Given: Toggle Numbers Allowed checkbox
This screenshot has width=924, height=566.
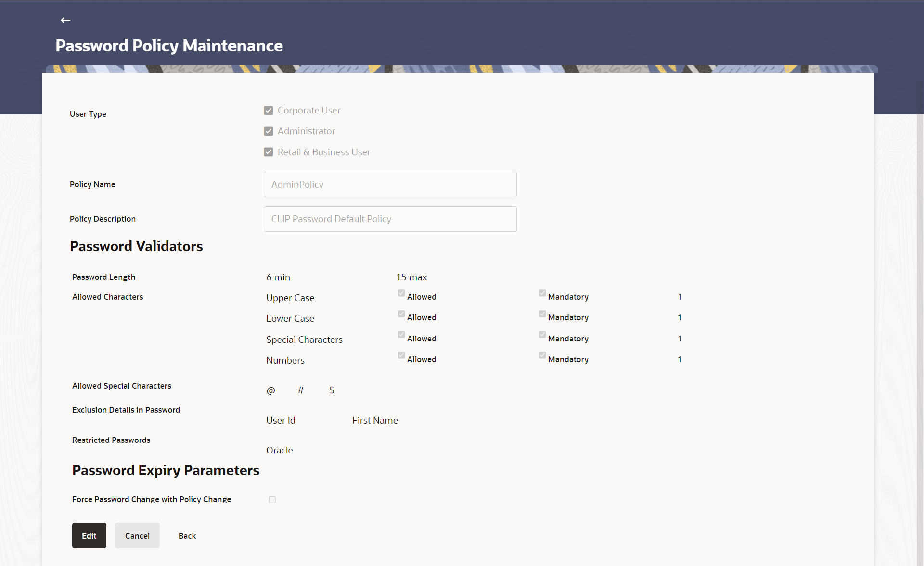Looking at the screenshot, I should pos(401,355).
